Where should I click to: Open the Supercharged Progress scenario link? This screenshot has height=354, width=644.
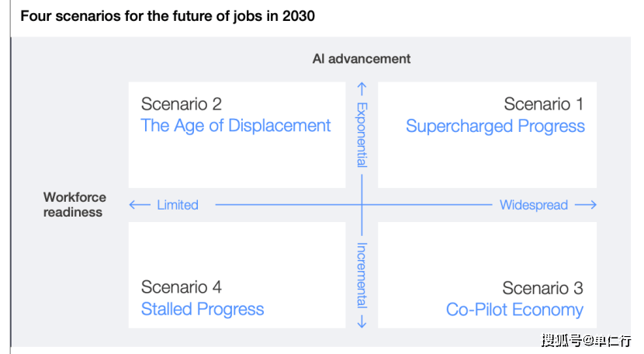tap(495, 126)
